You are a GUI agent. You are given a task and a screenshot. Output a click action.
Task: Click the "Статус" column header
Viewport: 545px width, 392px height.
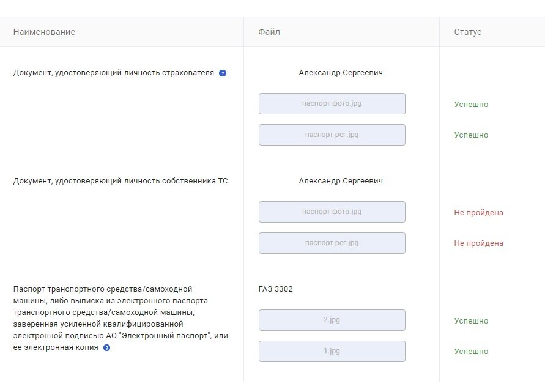tap(467, 32)
